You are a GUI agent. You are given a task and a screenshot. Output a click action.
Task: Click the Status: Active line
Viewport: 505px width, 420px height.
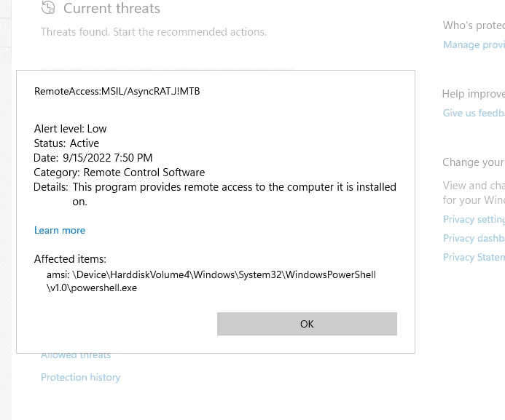pyautogui.click(x=66, y=143)
